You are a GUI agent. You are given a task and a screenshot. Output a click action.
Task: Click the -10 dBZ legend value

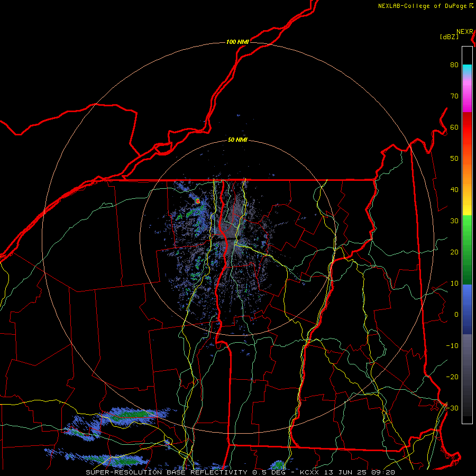[x=452, y=346]
